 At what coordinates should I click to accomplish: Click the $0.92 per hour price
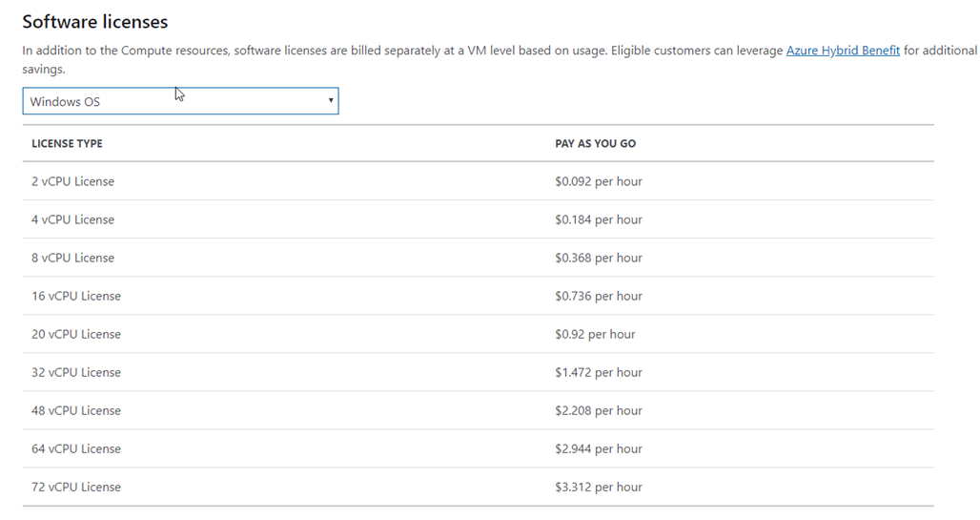[595, 334]
